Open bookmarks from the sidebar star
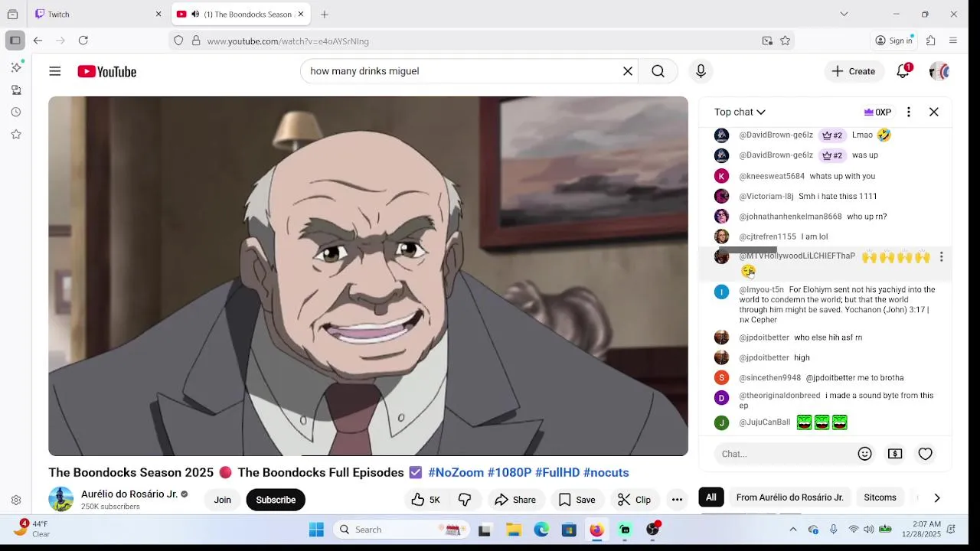Viewport: 980px width, 551px height. [x=16, y=134]
